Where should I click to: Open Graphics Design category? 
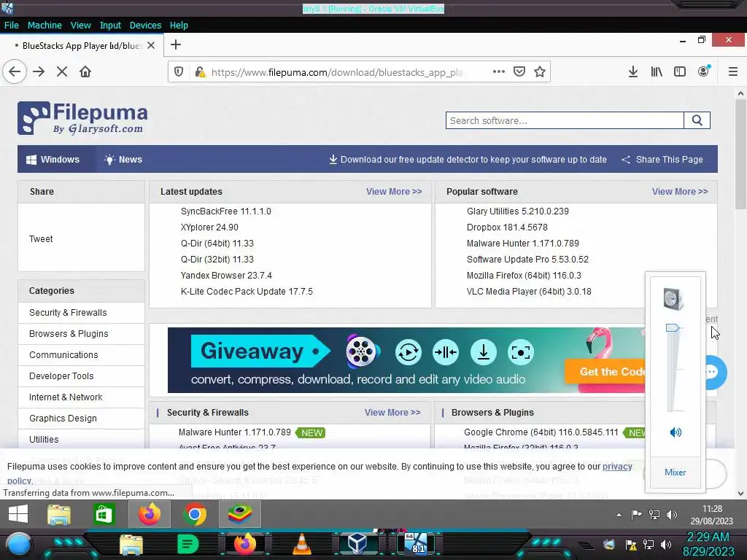click(63, 418)
